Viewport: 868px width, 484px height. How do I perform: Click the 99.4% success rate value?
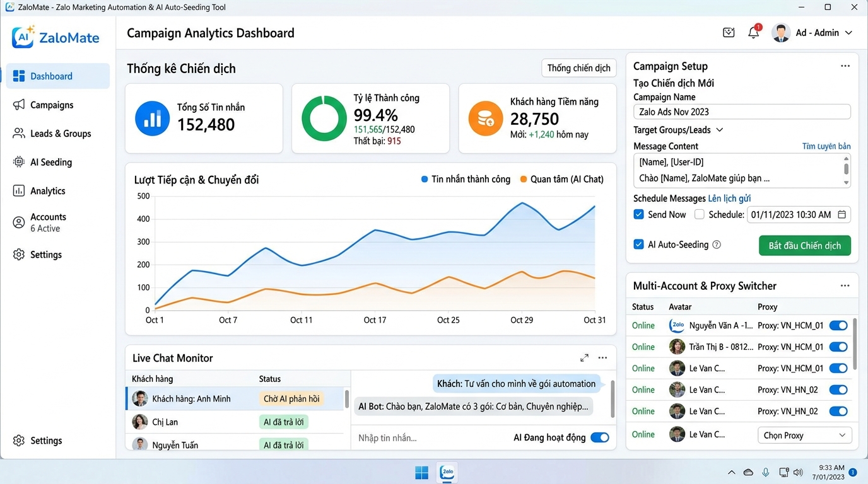pos(376,115)
